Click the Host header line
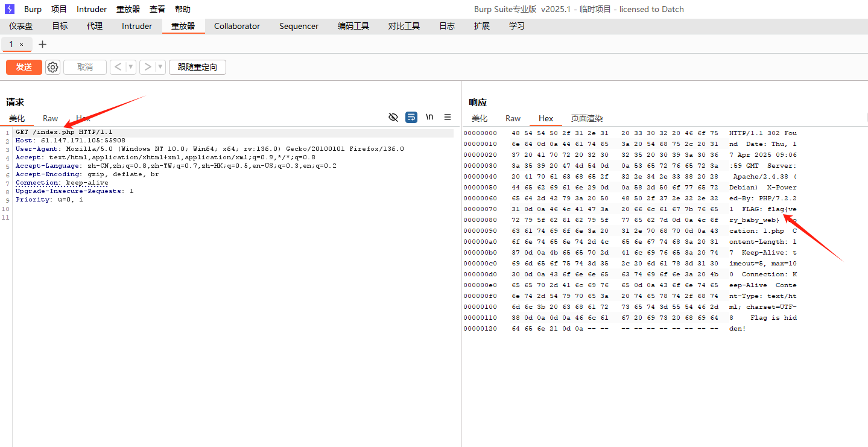This screenshot has height=447, width=868. [71, 141]
